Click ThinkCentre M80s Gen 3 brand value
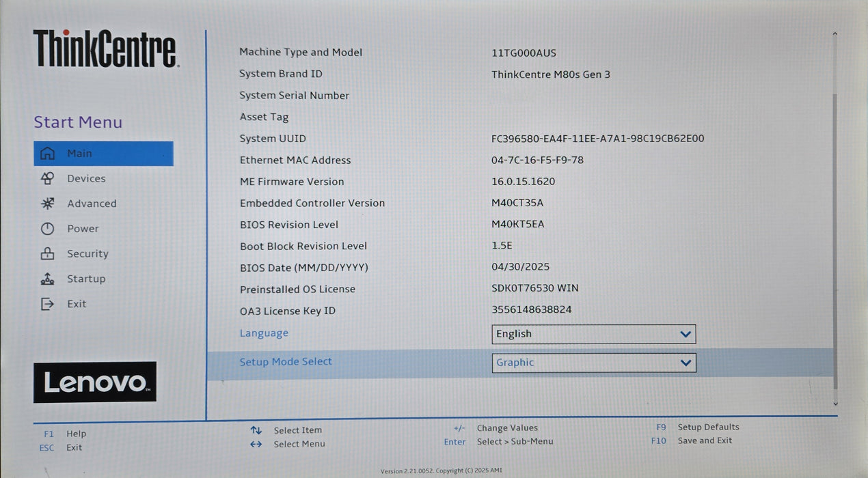The width and height of the screenshot is (868, 478). pyautogui.click(x=551, y=74)
